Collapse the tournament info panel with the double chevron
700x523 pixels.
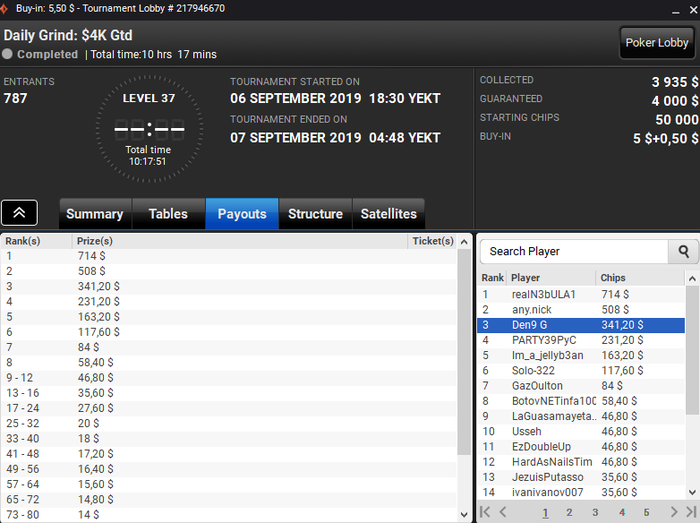[x=19, y=213]
